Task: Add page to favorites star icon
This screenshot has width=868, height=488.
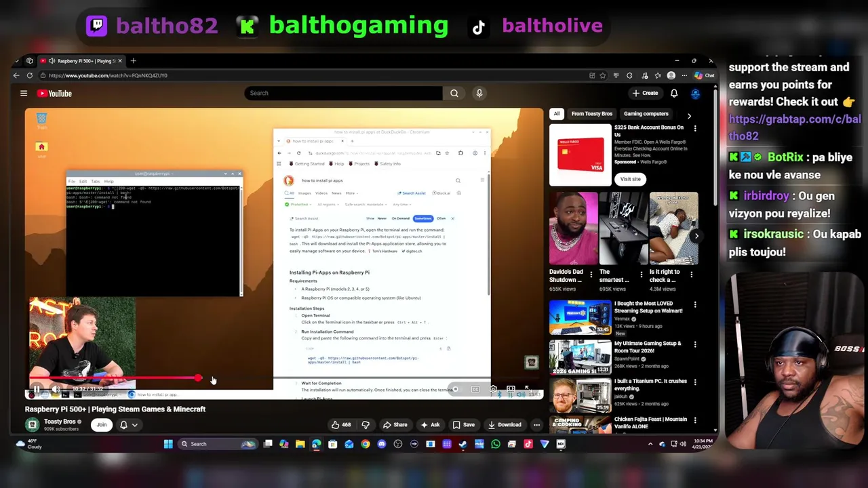Action: (603, 75)
